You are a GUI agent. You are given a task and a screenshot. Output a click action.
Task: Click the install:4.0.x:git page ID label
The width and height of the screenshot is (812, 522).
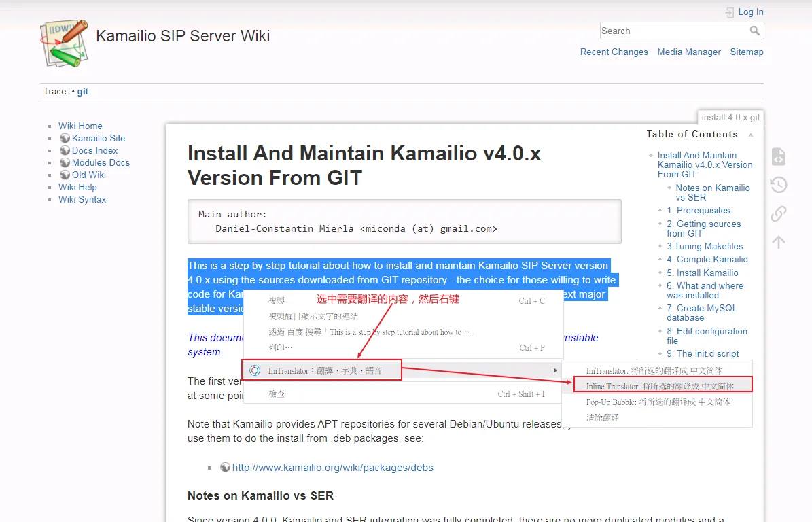[730, 117]
